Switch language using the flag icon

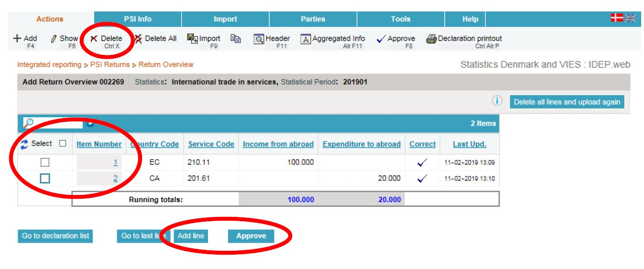[623, 18]
